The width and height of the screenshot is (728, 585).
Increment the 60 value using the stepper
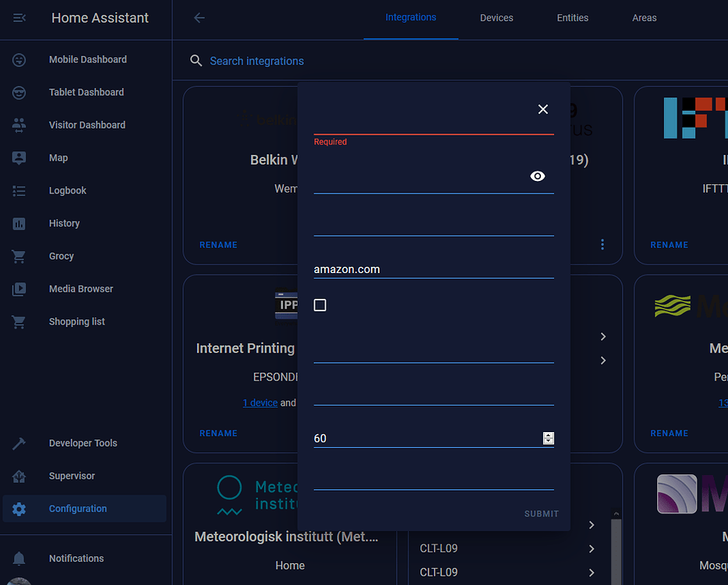coord(548,434)
